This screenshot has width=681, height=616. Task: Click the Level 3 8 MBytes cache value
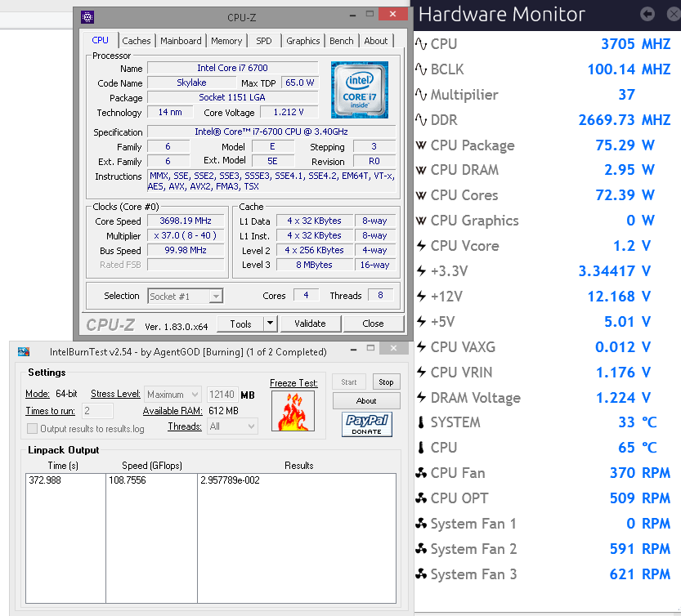coord(315,265)
